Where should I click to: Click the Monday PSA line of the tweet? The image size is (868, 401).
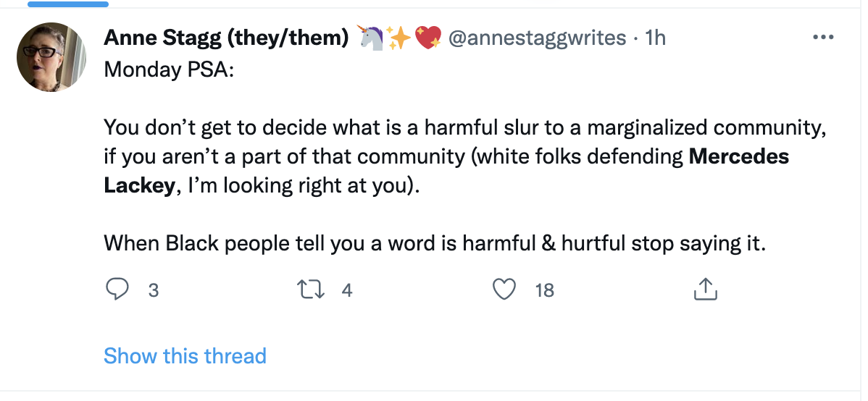(164, 70)
